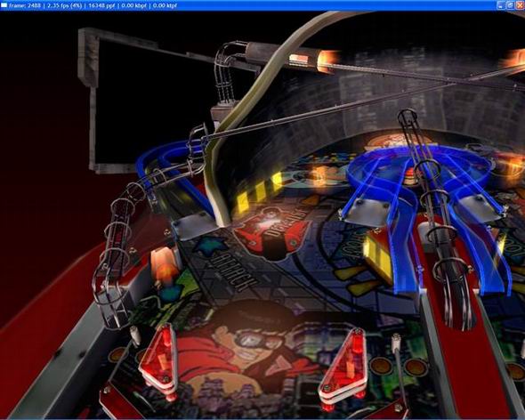
Task: Click the "0.00 ktpf" title text
Action: (x=165, y=5)
